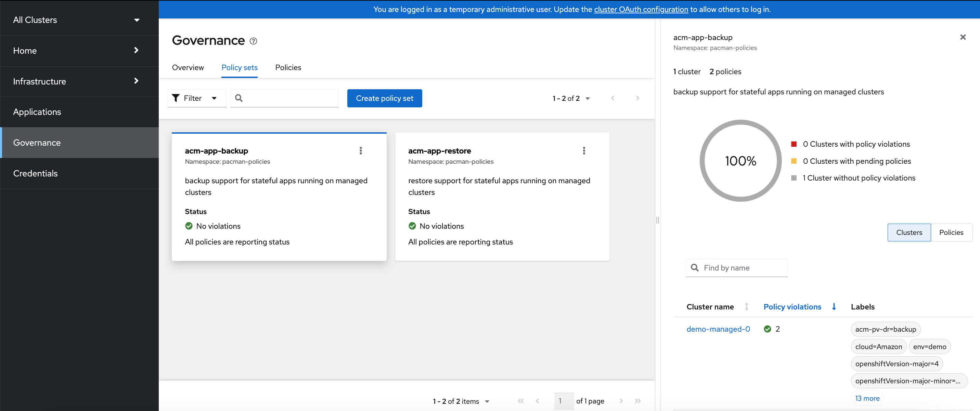Viewport: 980px width, 411px height.
Task: Click the panel resize drag handle
Action: coord(657,220)
